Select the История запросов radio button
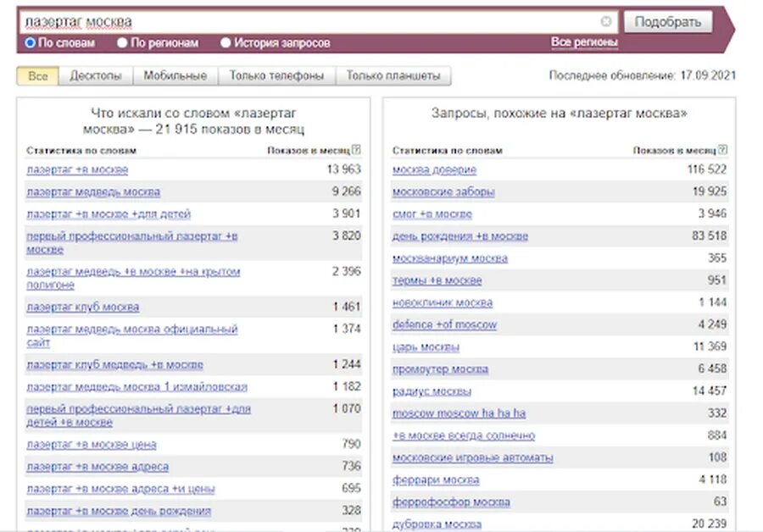Viewport: 763px width, 532px height. click(226, 43)
